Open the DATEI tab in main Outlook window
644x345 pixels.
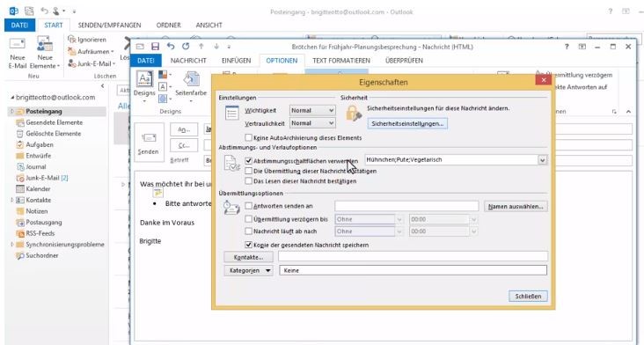coord(19,25)
